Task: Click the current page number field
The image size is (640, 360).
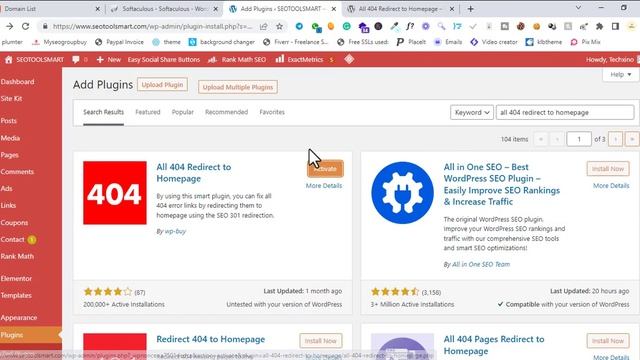Action: [579, 139]
